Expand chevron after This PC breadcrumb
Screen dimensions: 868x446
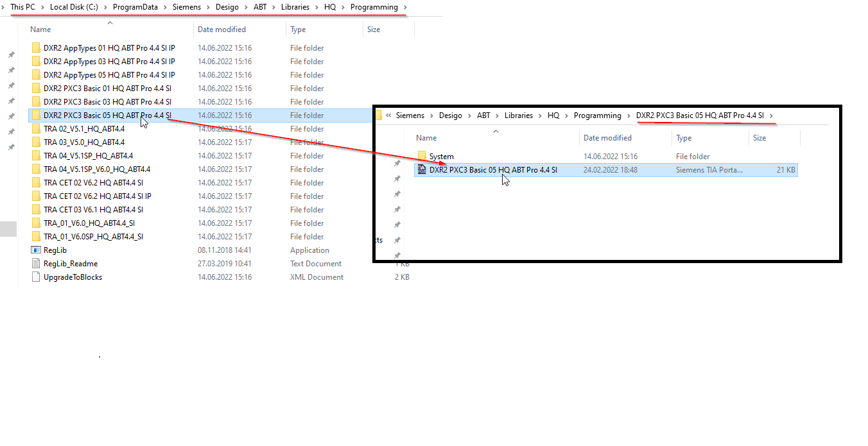pyautogui.click(x=42, y=7)
